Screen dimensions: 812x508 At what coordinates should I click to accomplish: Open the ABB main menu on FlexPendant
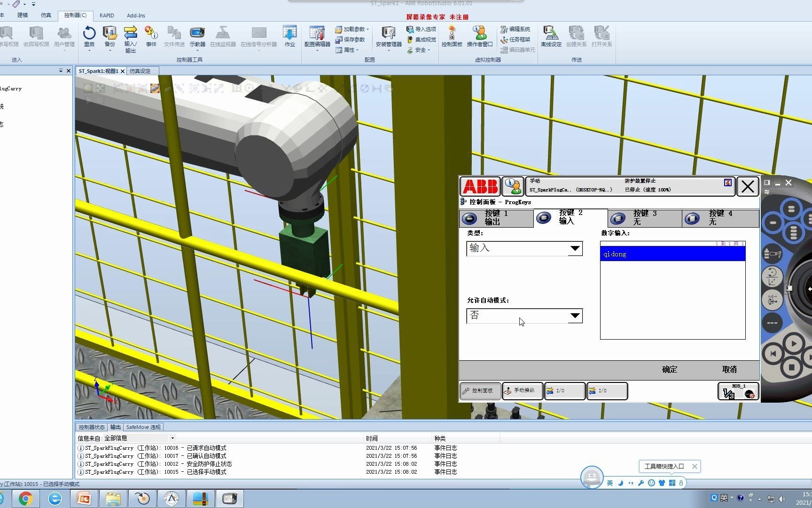click(x=480, y=187)
